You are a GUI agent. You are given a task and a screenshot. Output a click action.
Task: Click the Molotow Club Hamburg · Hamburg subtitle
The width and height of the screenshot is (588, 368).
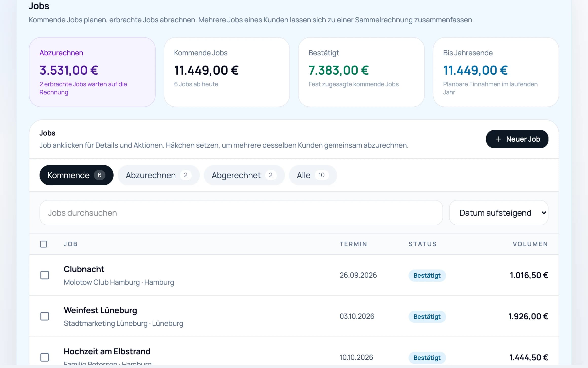(x=119, y=282)
